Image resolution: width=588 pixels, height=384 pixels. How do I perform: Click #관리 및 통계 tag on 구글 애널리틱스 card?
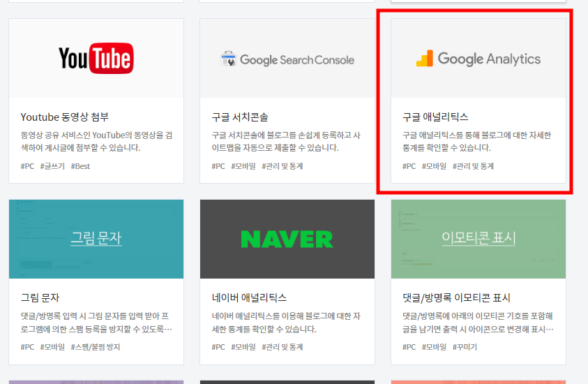(473, 166)
